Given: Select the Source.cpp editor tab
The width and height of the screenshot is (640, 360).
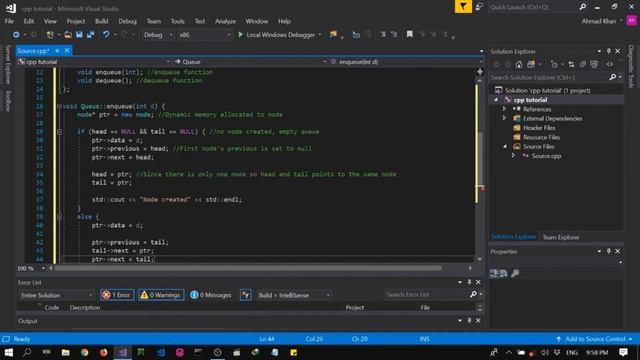Looking at the screenshot, I should click(33, 51).
